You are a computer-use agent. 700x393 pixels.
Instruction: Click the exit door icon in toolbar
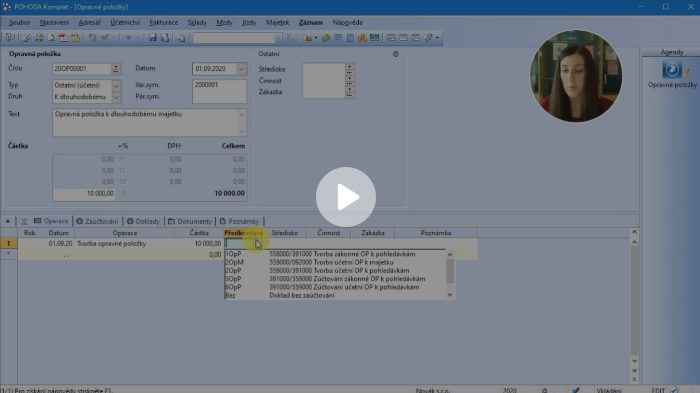point(10,38)
